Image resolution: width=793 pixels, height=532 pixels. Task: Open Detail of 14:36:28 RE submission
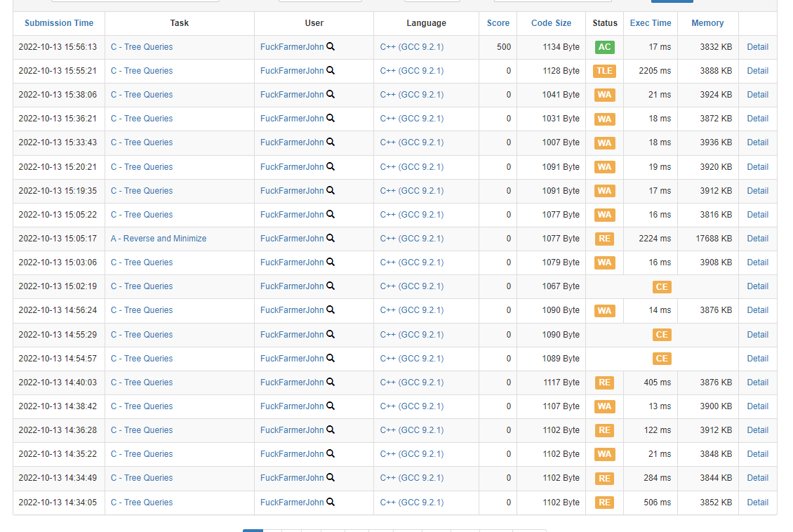[758, 430]
